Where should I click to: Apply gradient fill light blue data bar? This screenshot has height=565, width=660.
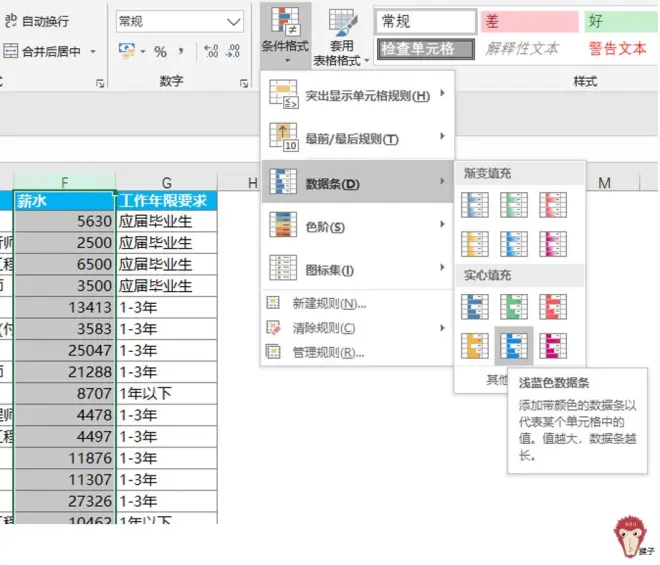[514, 243]
